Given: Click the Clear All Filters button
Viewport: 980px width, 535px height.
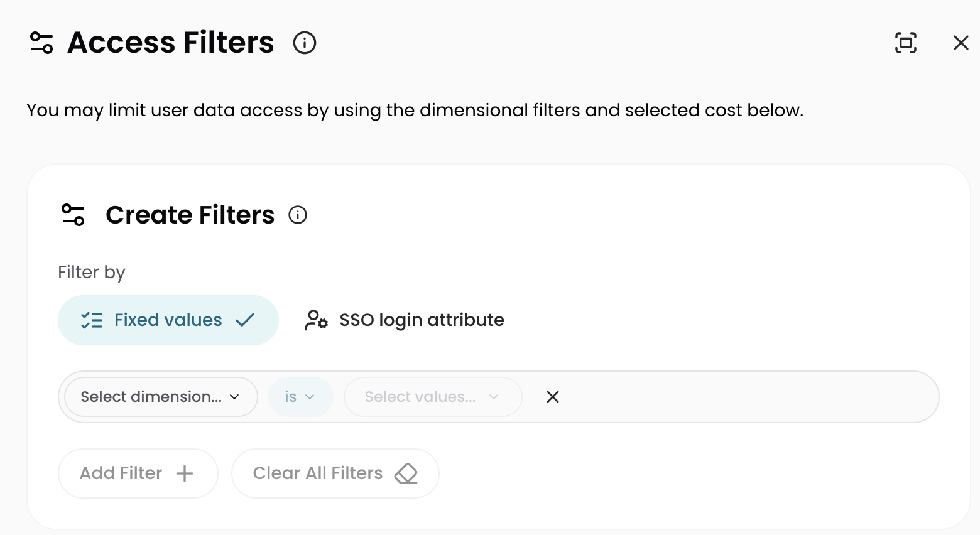Looking at the screenshot, I should point(335,473).
